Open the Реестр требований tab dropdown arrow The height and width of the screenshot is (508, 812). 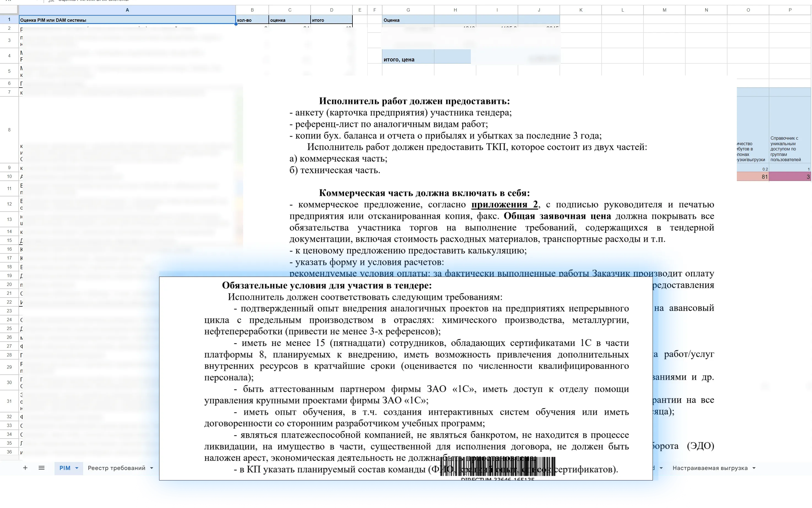click(151, 468)
